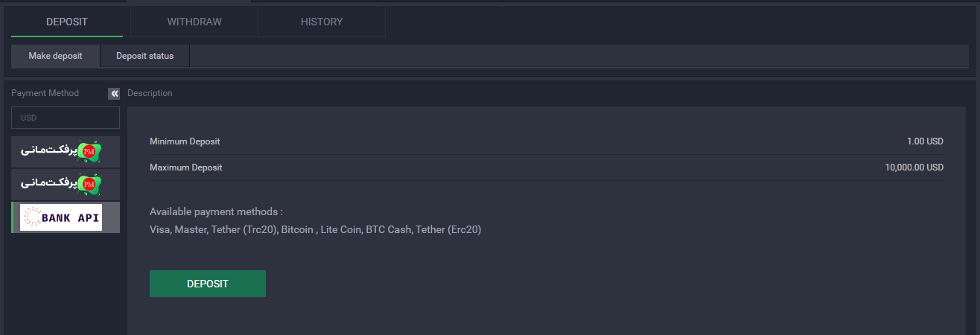Click the 1.00 USD minimum value
Screen dimensions: 980x335
point(925,141)
